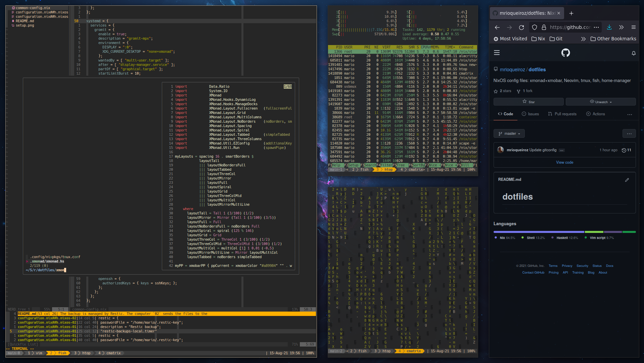Sort htop by the CPU% column header
644x363 pixels.
pos(425,47)
